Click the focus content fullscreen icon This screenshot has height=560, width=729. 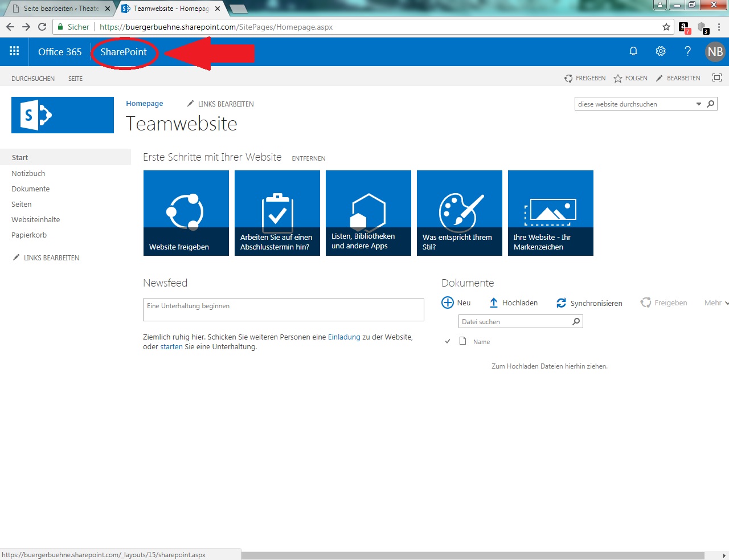pyautogui.click(x=716, y=78)
